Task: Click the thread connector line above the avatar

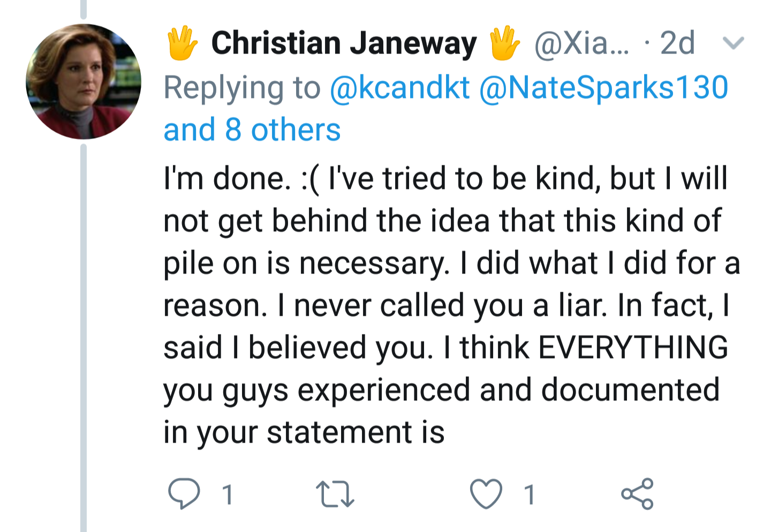Action: click(x=84, y=9)
